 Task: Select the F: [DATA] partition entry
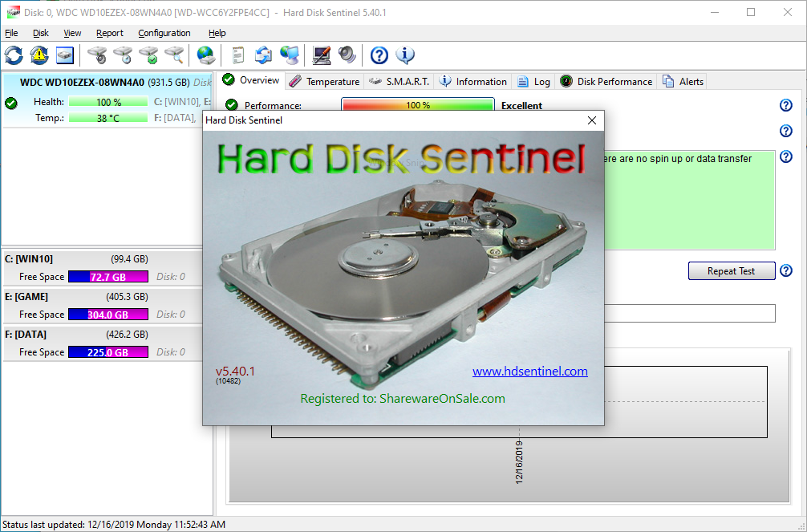[103, 343]
